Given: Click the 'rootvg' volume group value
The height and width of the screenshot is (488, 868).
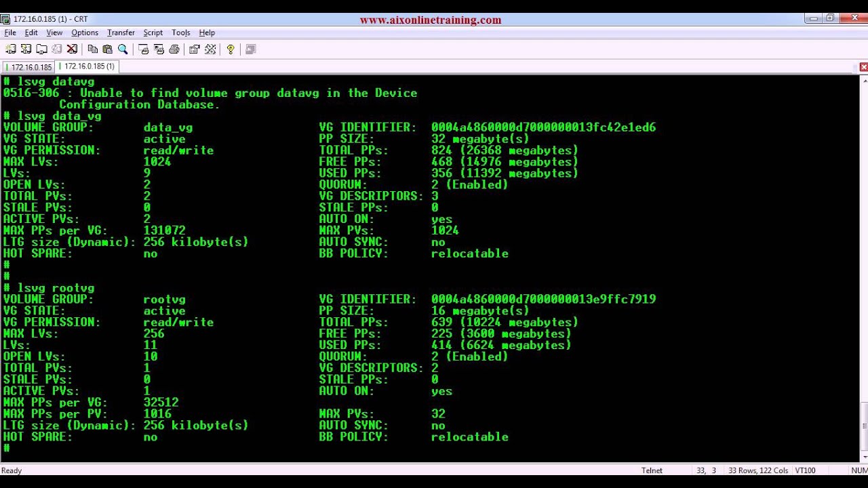Looking at the screenshot, I should 164,300.
